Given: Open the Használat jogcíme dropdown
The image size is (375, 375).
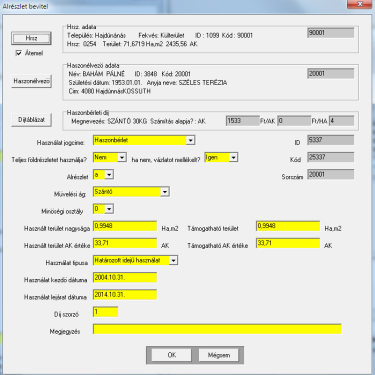Looking at the screenshot, I should point(190,140).
